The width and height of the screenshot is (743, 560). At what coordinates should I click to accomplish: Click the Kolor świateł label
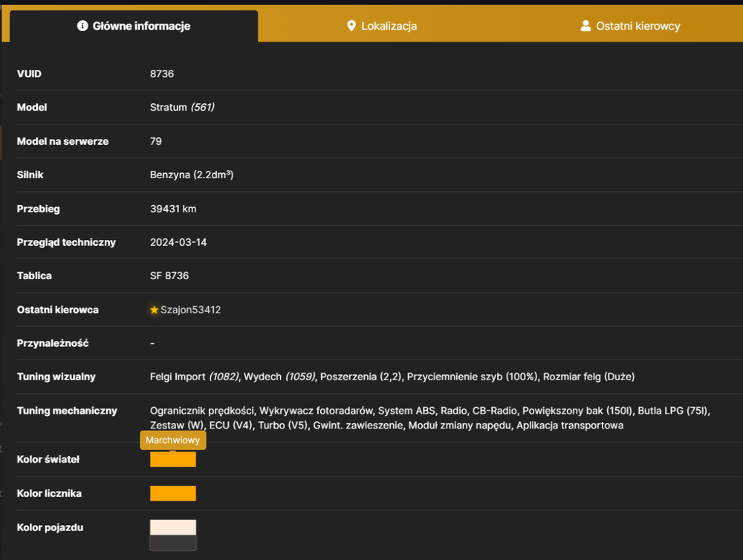48,459
